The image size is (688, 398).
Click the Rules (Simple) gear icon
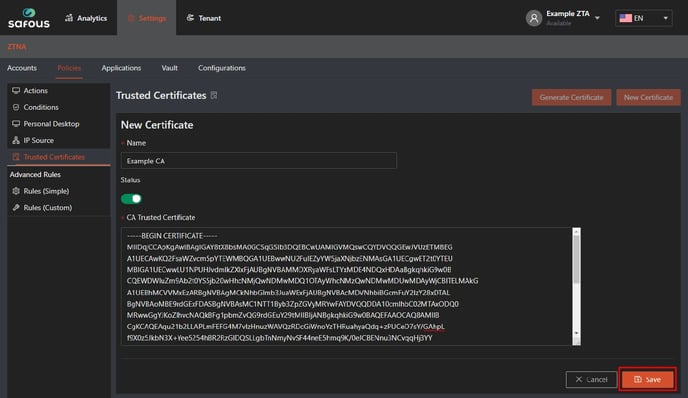coord(16,191)
